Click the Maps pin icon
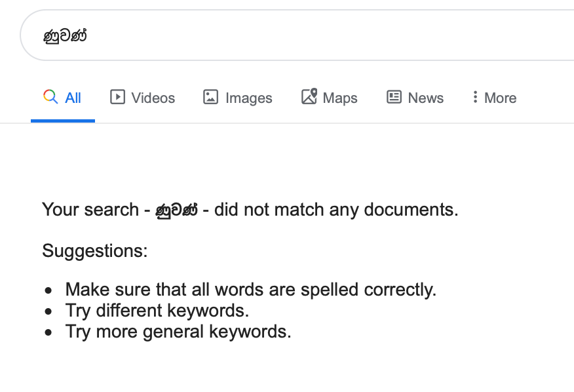Image resolution: width=574 pixels, height=392 pixels. pyautogui.click(x=309, y=96)
